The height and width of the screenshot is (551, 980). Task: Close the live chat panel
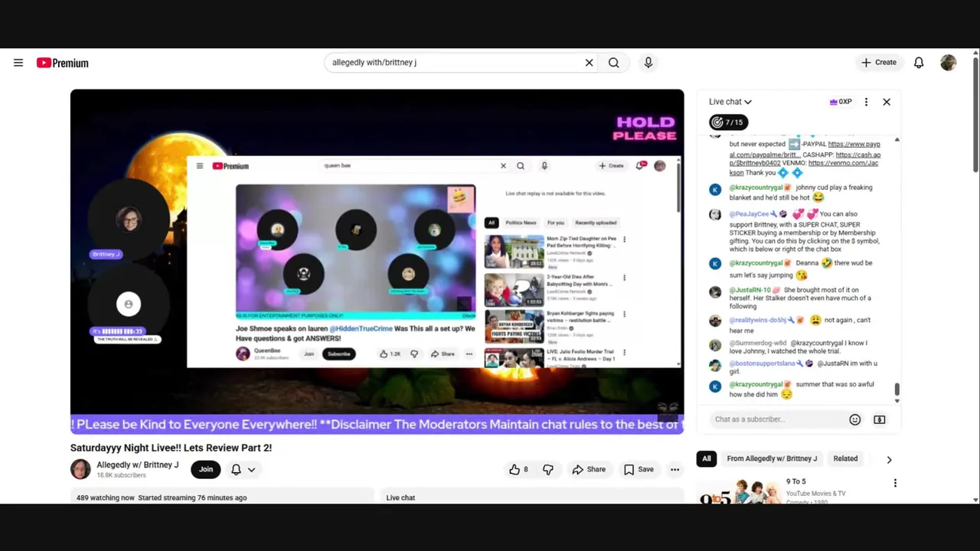point(887,102)
